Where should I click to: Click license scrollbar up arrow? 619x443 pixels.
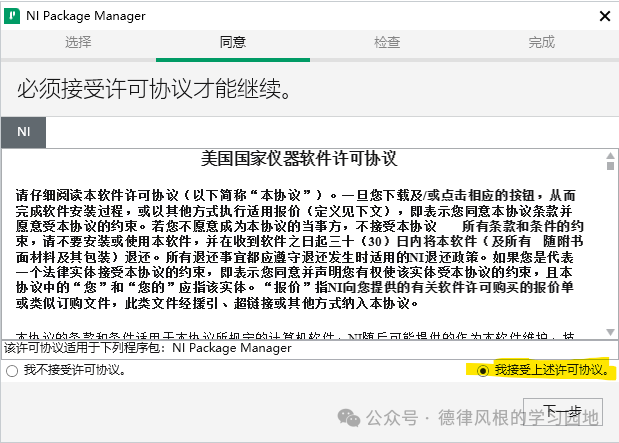click(610, 156)
